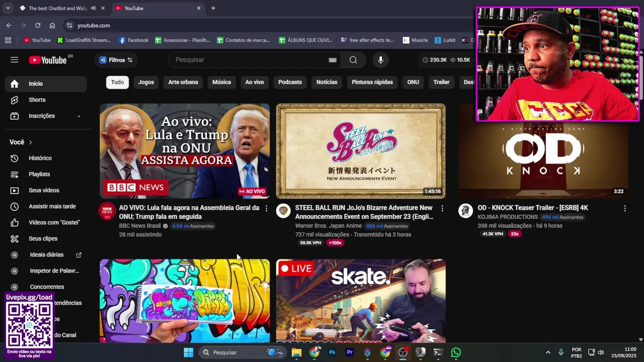This screenshot has height=362, width=644.
Task: Select the Música filter chip
Action: 221,82
